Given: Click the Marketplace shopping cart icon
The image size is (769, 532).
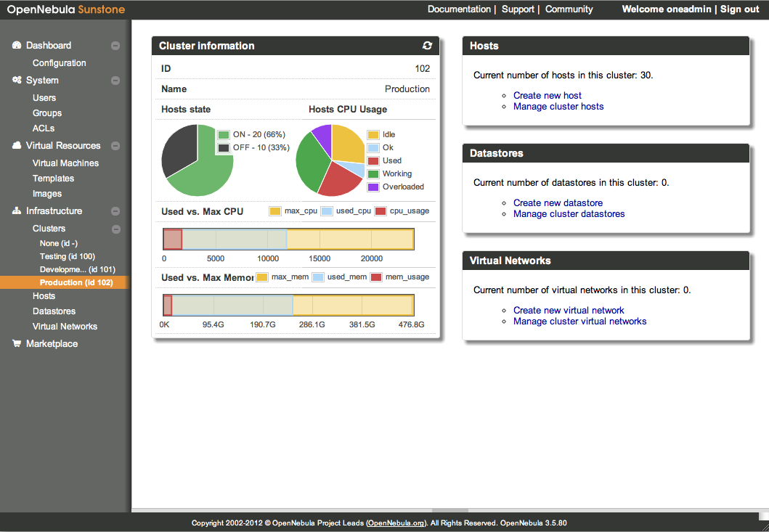Looking at the screenshot, I should click(17, 344).
